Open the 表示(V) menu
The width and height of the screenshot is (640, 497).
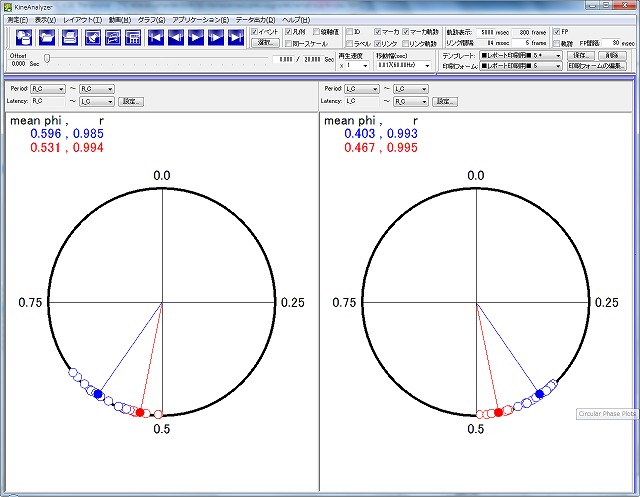tap(45, 20)
